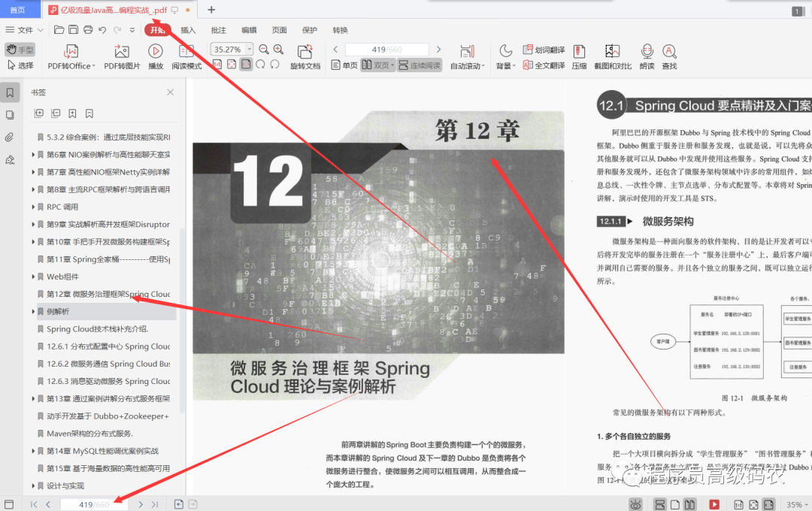Close the 书签 bookmarks panel
Screen dimensions: 812x511
pyautogui.click(x=171, y=92)
